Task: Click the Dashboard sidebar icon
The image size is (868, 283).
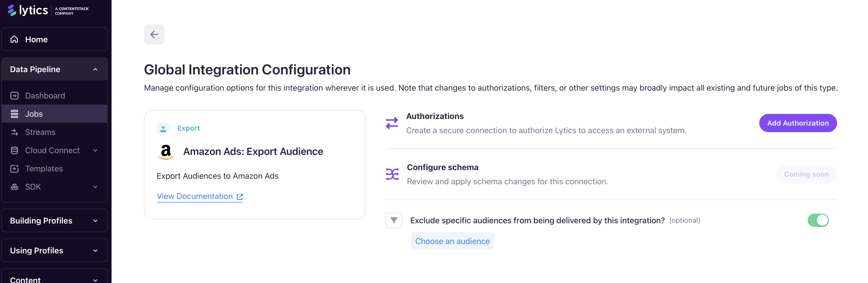Action: [x=14, y=96]
